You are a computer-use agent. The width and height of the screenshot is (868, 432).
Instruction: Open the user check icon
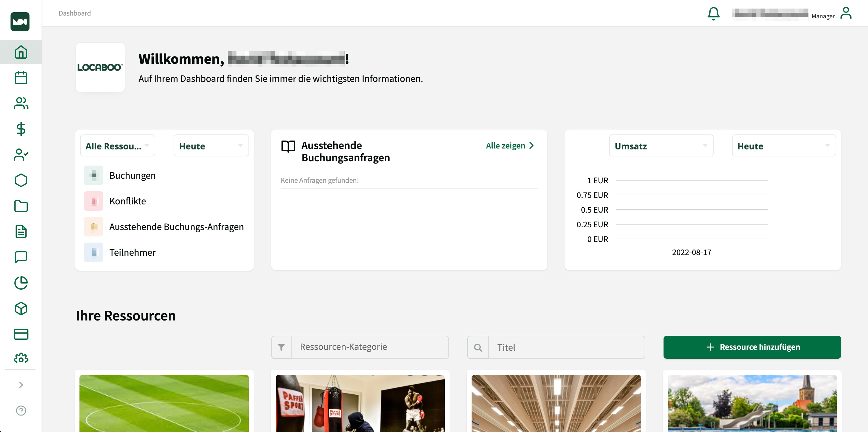(x=21, y=155)
